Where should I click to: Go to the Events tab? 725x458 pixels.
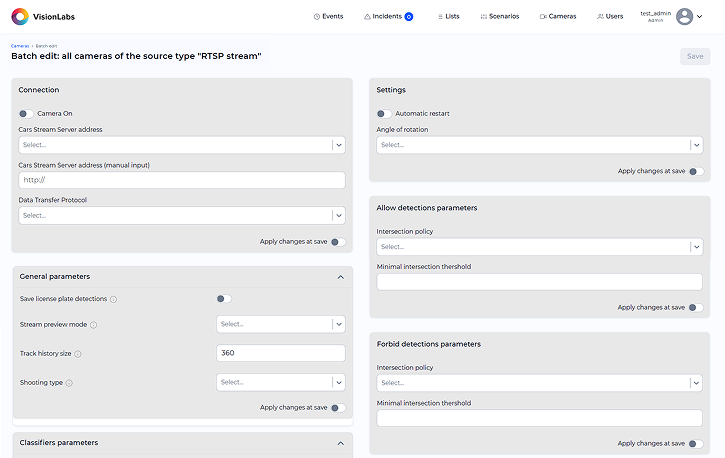coord(327,17)
